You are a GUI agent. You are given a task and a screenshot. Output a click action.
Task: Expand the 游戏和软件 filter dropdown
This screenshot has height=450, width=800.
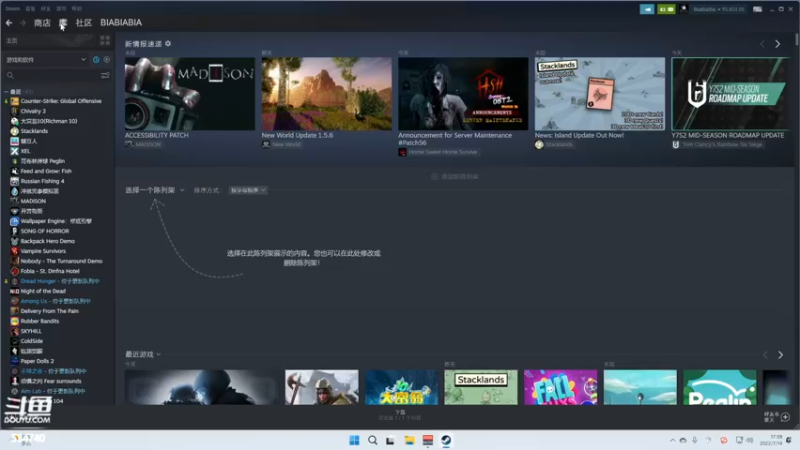tap(46, 60)
